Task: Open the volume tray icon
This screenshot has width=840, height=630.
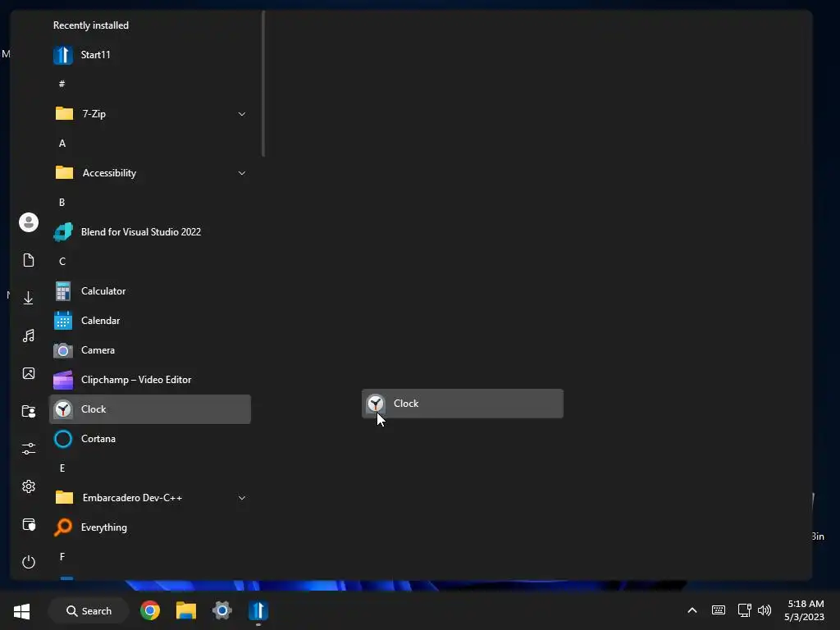Action: [765, 610]
